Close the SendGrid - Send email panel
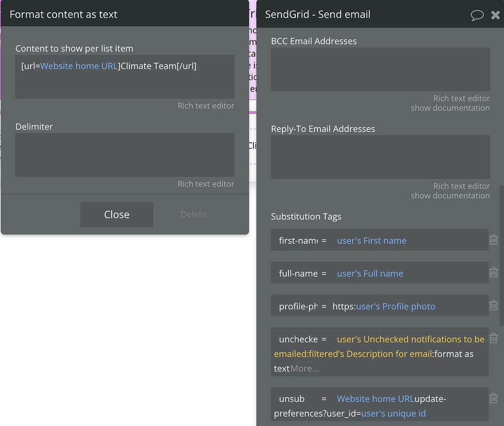The image size is (504, 426). (x=495, y=15)
